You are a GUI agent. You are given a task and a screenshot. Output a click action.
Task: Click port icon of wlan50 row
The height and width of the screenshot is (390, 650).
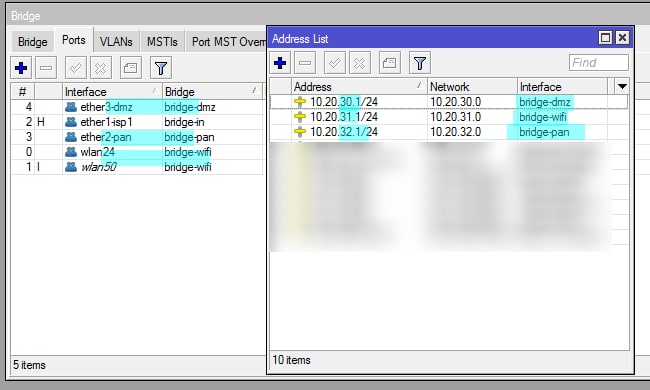(x=71, y=167)
